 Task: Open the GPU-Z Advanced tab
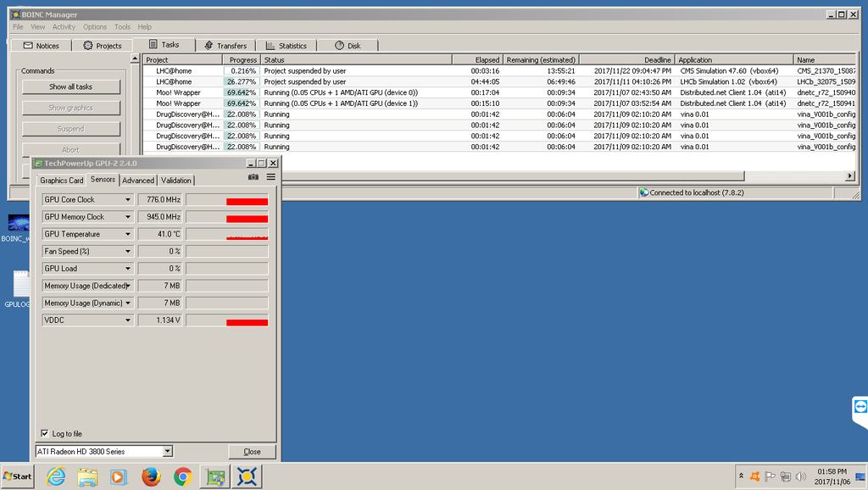point(138,181)
